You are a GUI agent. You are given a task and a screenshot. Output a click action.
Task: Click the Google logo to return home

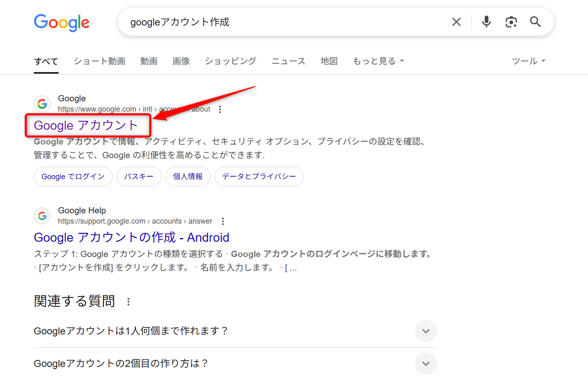[x=61, y=23]
